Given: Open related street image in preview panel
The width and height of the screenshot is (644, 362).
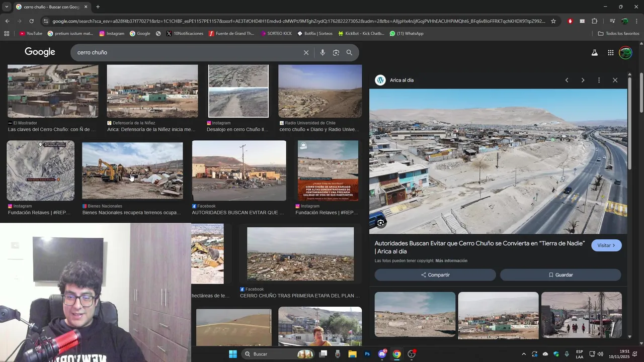Looking at the screenshot, I should pos(582,315).
